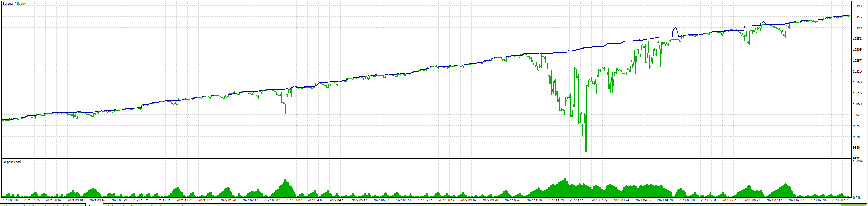Click the 10493 value on price axis

click(x=857, y=6)
